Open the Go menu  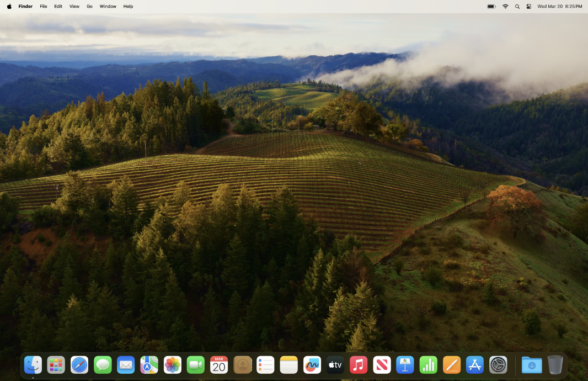tap(89, 6)
